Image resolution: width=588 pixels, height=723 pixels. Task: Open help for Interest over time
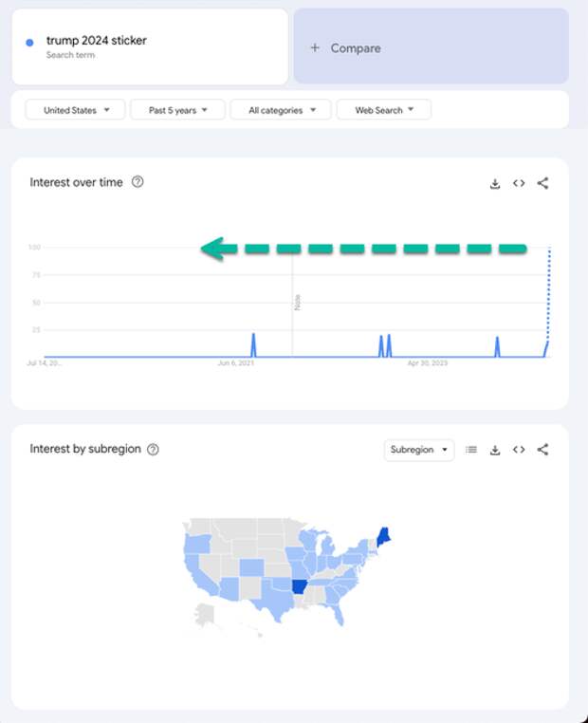tap(138, 181)
